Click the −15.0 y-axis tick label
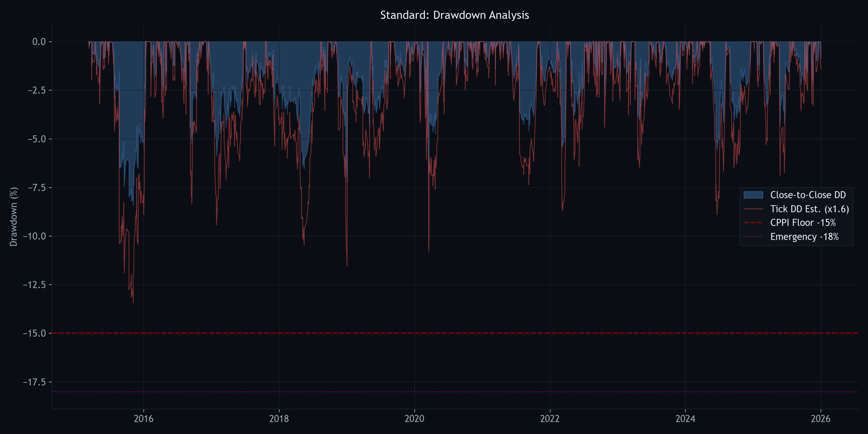Image resolution: width=868 pixels, height=434 pixels. [34, 333]
